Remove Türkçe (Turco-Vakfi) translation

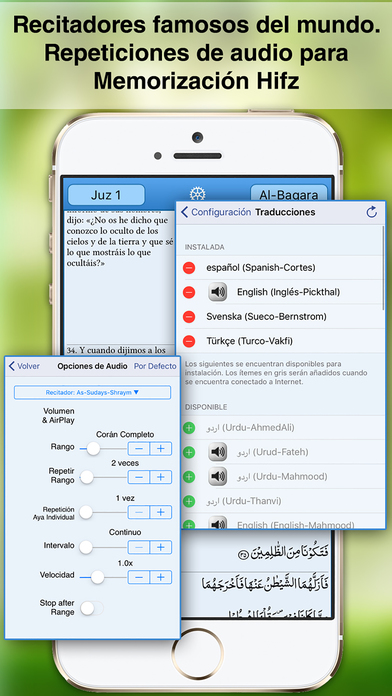189,341
